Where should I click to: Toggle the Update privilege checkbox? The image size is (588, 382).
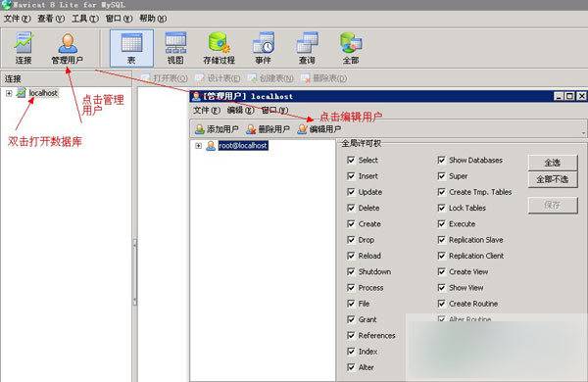(351, 192)
